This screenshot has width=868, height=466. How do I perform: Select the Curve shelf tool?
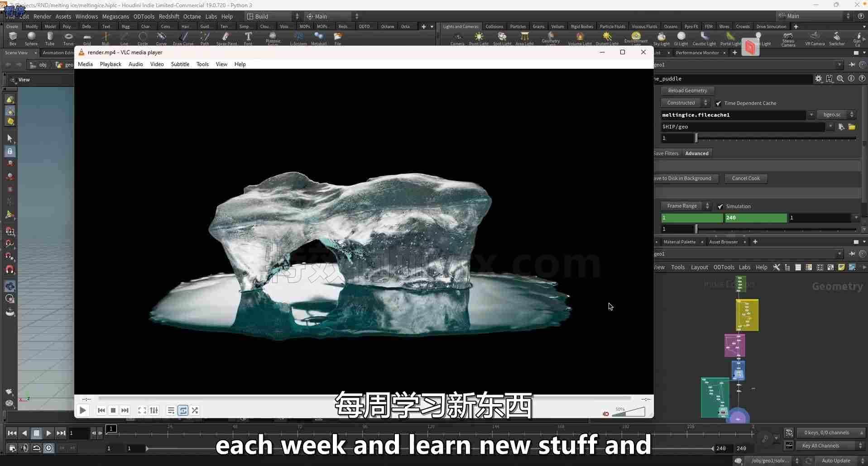click(x=161, y=38)
